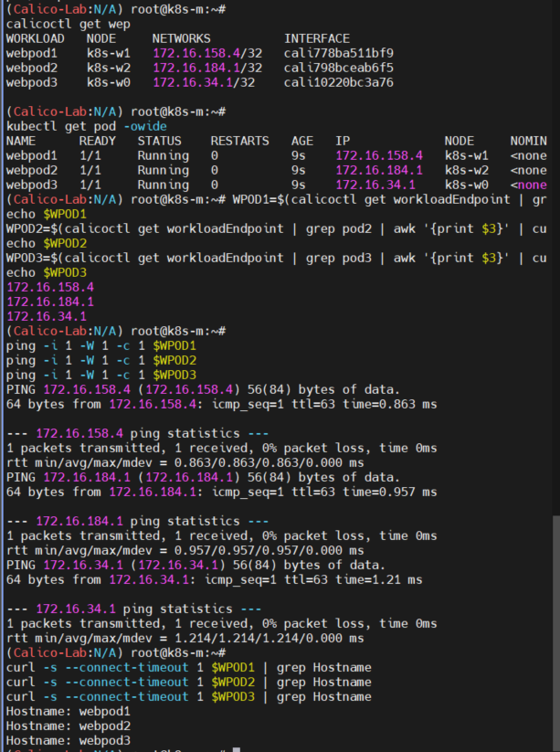Click the echoed IP 172.16.34.1 output line

click(47, 316)
